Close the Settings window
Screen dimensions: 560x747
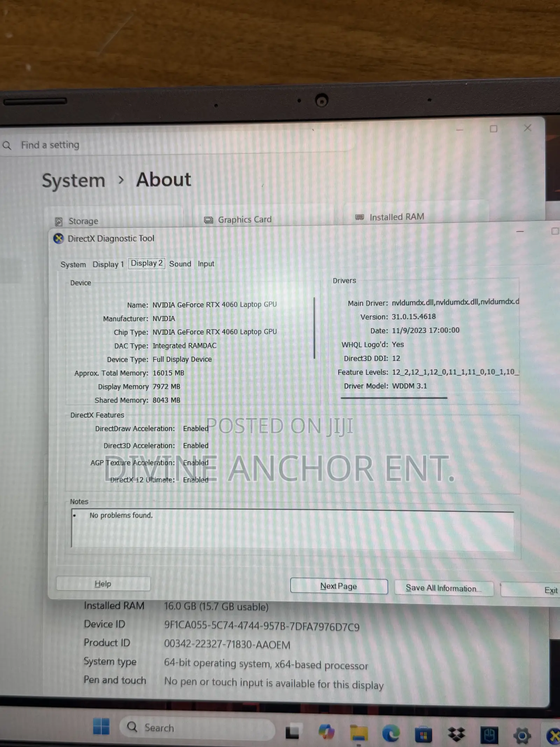point(527,128)
